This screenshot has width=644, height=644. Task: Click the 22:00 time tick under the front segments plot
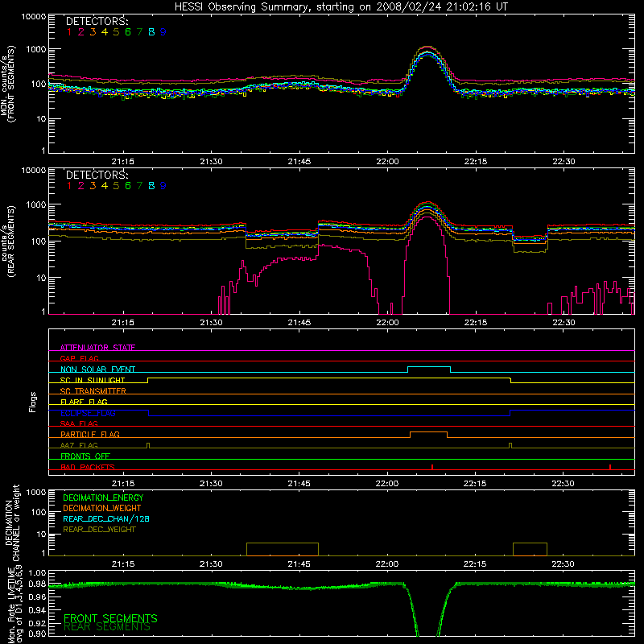(387, 162)
